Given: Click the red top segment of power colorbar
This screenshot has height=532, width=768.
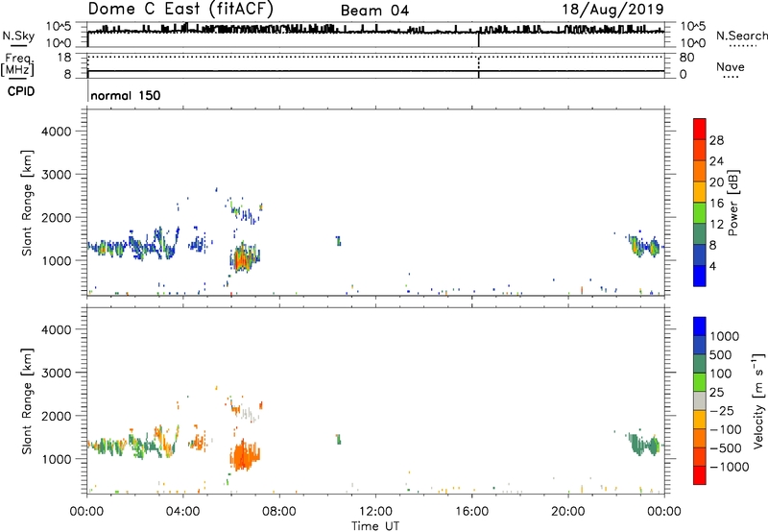Looking at the screenshot, I should tap(700, 129).
